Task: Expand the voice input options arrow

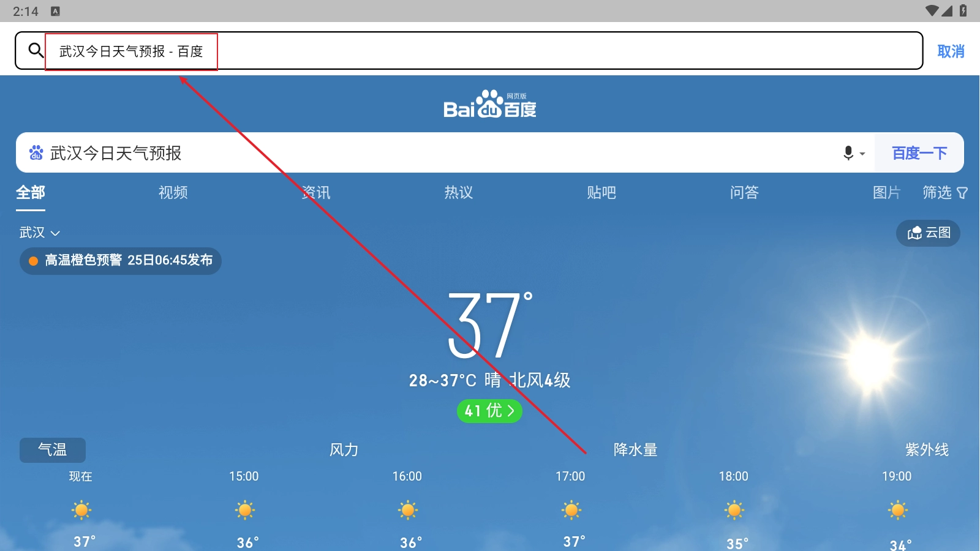Action: pyautogui.click(x=862, y=154)
